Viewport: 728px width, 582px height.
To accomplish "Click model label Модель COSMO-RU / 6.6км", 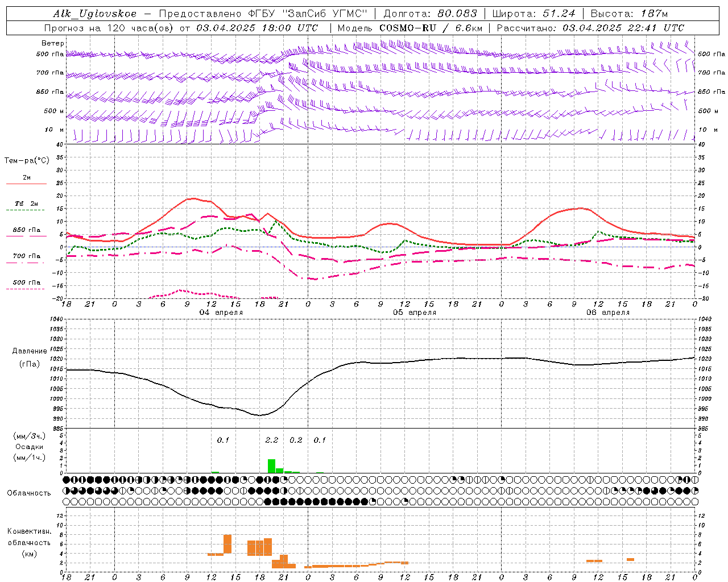I will tap(409, 28).
